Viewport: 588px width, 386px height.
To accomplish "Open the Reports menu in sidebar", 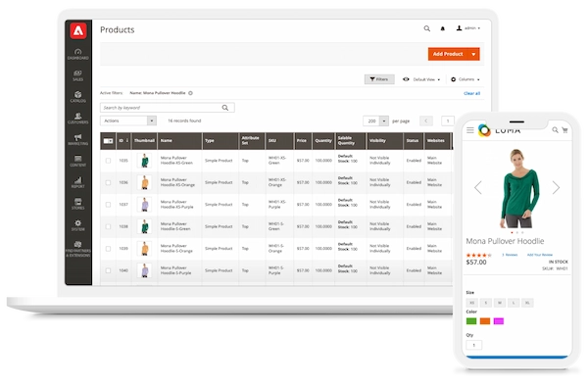I will 78,182.
